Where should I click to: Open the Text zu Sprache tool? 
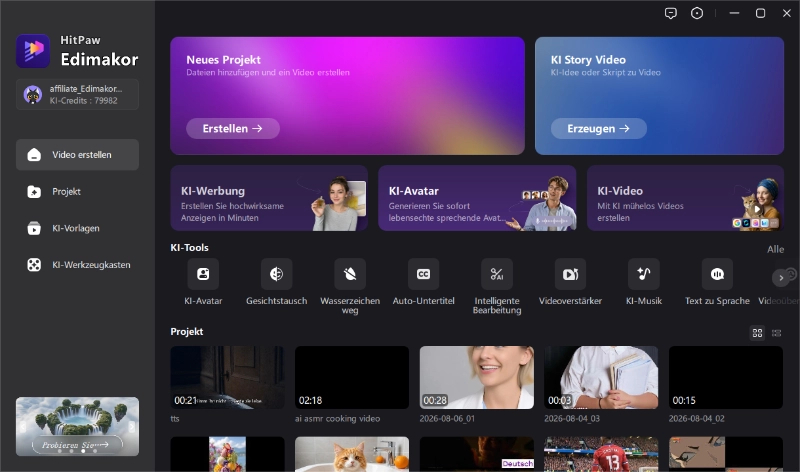pos(717,274)
